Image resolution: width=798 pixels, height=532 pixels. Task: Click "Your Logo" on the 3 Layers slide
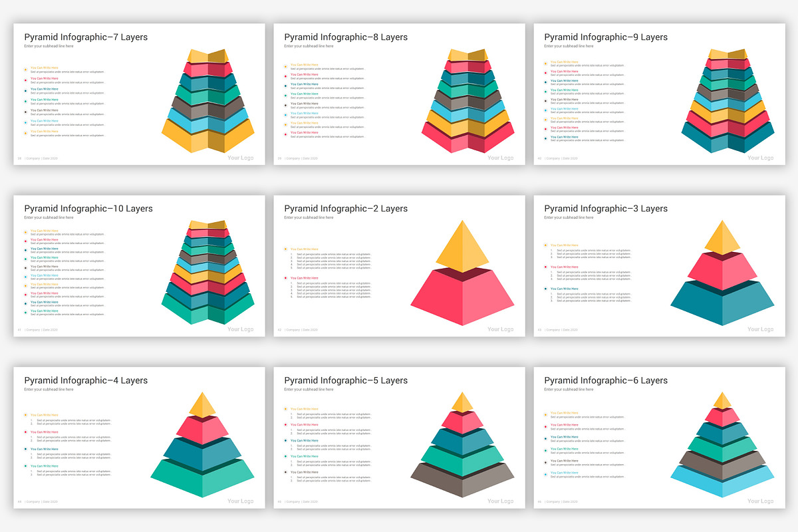point(760,330)
